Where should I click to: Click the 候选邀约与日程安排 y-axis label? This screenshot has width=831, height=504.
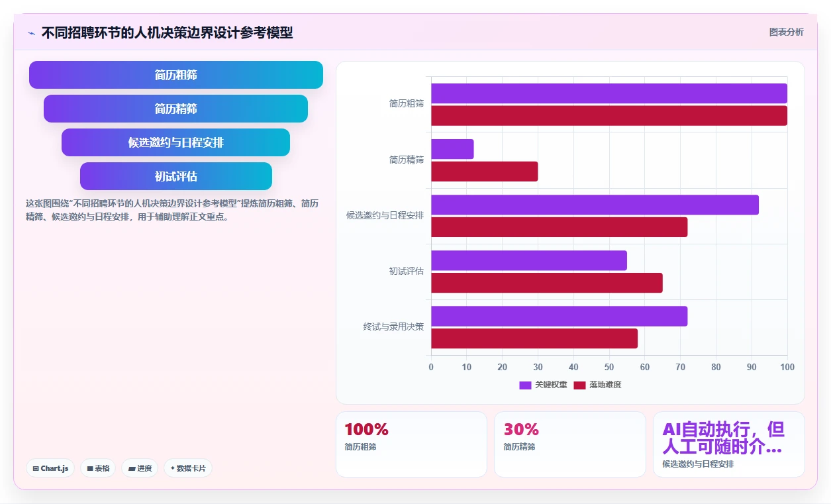(x=385, y=215)
